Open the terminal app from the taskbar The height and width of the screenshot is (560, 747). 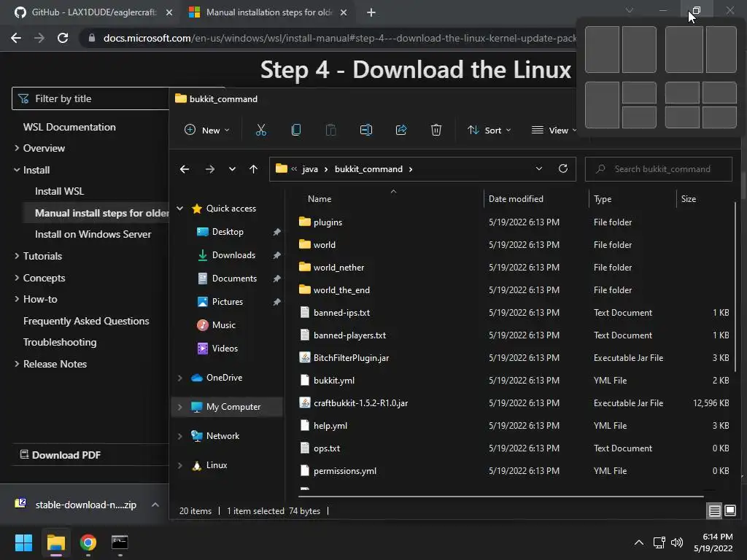120,542
